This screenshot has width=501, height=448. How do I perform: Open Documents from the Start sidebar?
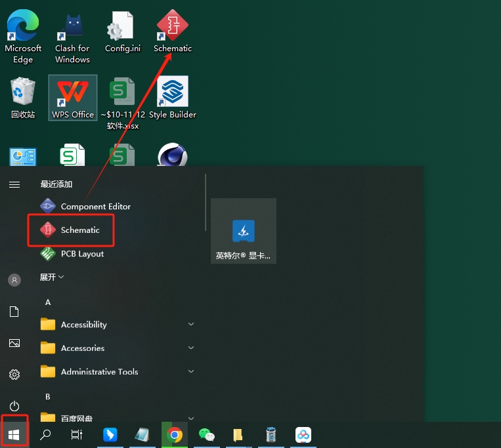click(x=14, y=312)
